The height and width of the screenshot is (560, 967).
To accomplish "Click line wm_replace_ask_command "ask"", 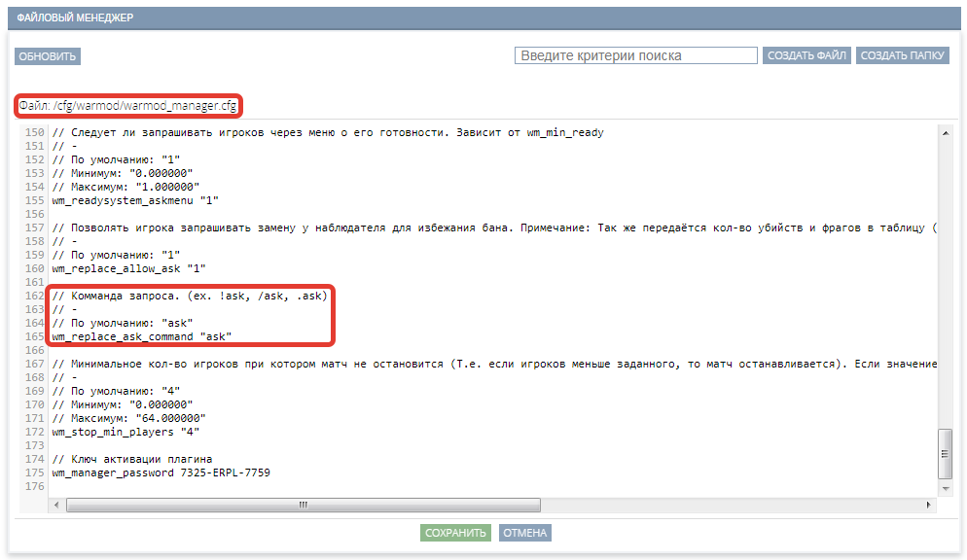I will click(142, 337).
